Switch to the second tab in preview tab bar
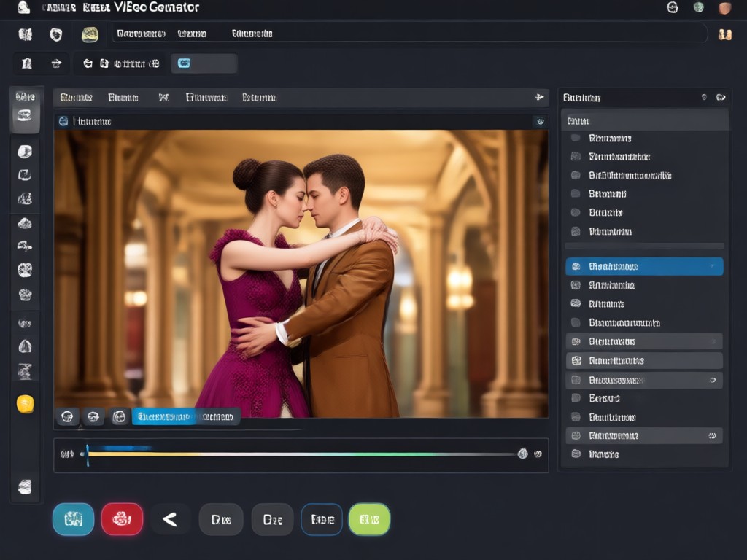This screenshot has width=747, height=560. click(123, 98)
